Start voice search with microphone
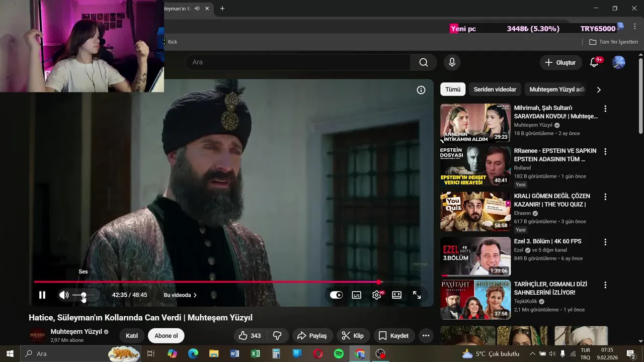Viewport: 644px width, 362px height. pos(452,62)
